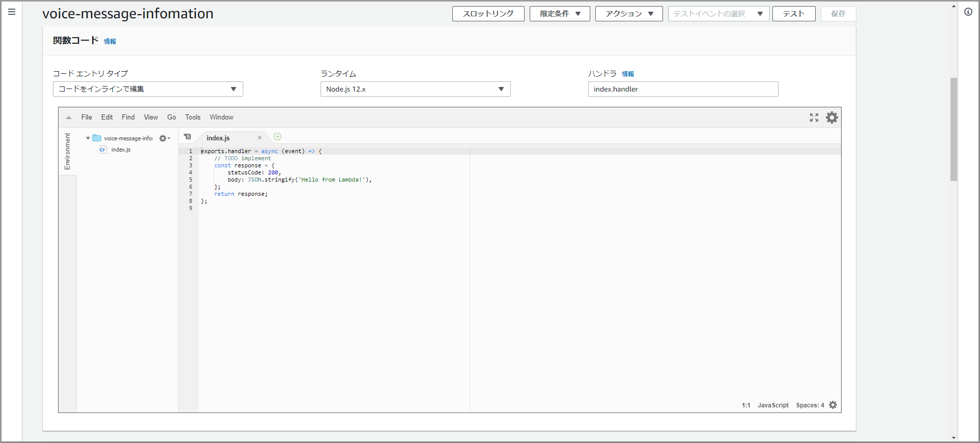Add a new editor tab plus icon
Image resolution: width=980 pixels, height=443 pixels.
click(277, 136)
